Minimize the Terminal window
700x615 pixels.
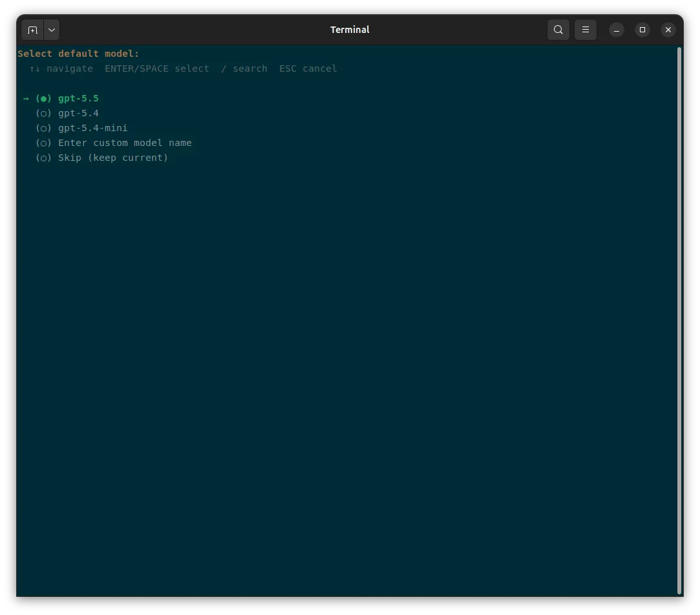(x=617, y=30)
